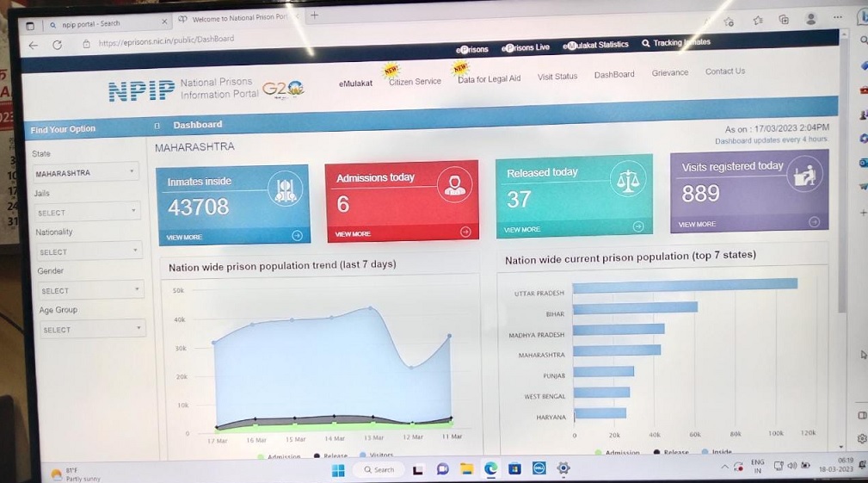Open the Contact Us link

point(725,71)
